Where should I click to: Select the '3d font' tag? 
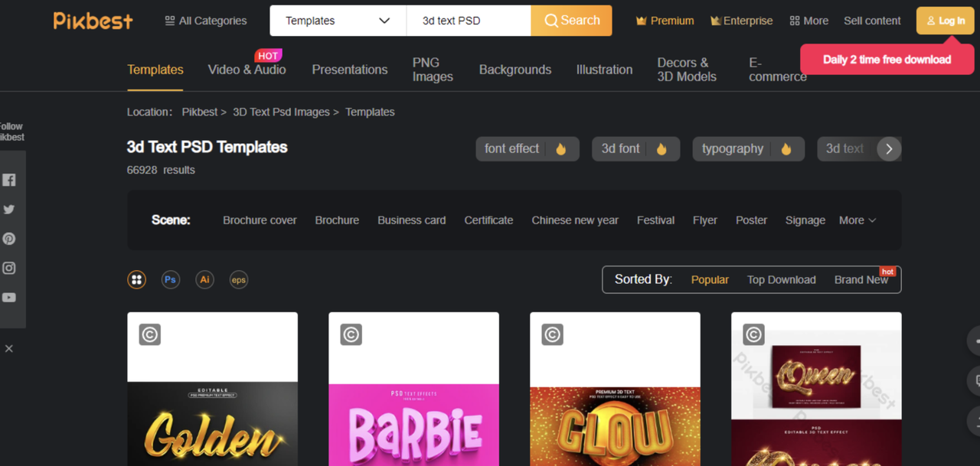[x=635, y=149]
